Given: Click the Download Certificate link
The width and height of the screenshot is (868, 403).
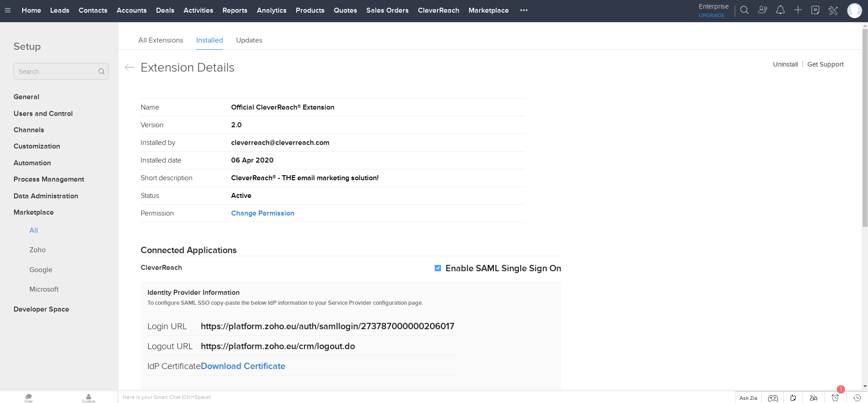Looking at the screenshot, I should click(243, 366).
